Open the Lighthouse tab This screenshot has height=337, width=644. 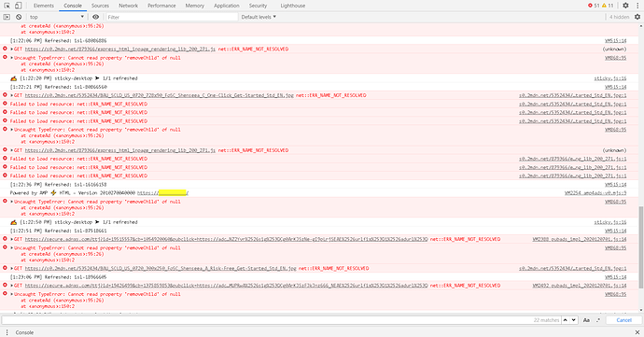tap(293, 6)
